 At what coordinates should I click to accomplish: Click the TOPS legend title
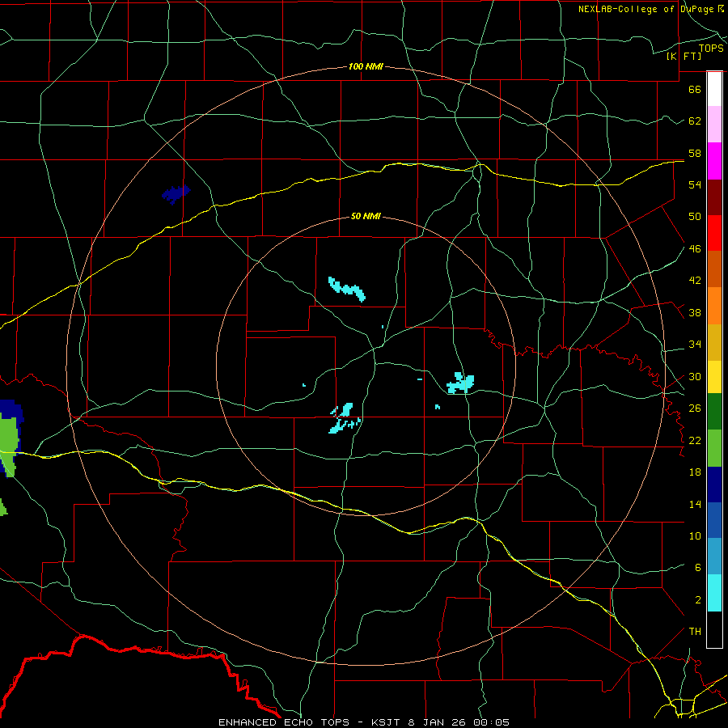[x=711, y=48]
